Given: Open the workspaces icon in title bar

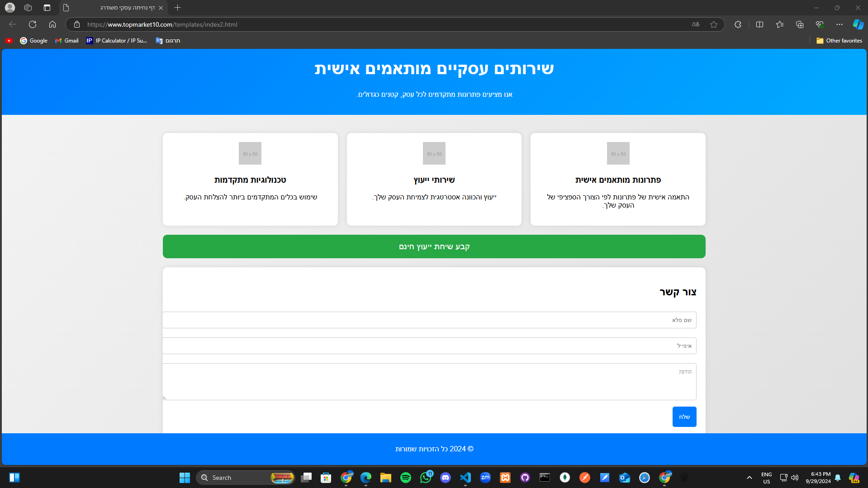Looking at the screenshot, I should point(28,8).
